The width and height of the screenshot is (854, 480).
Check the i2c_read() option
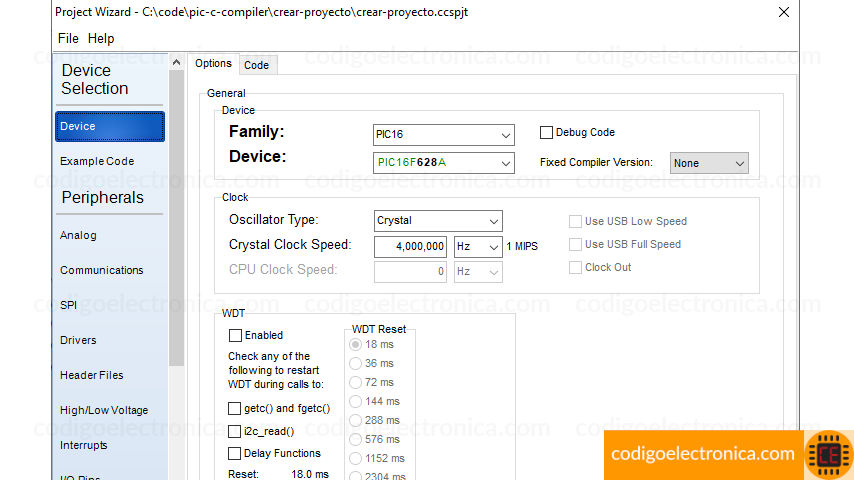pos(234,431)
